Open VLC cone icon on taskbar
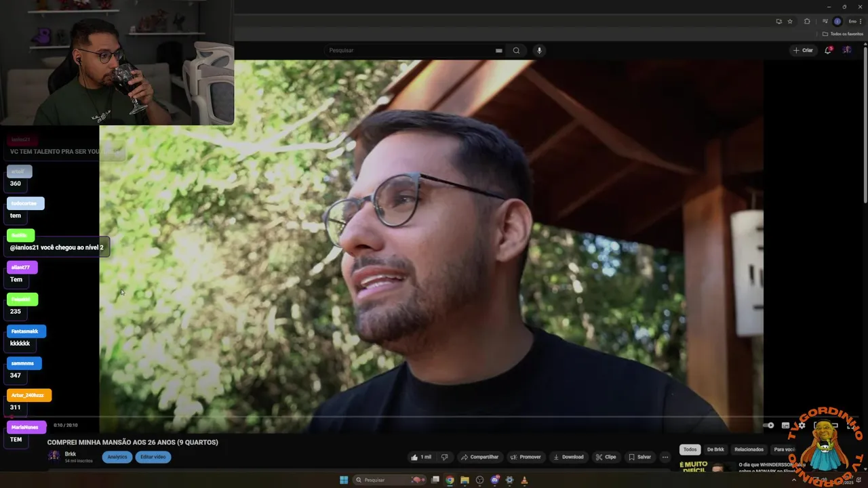The height and width of the screenshot is (488, 868). click(x=524, y=480)
